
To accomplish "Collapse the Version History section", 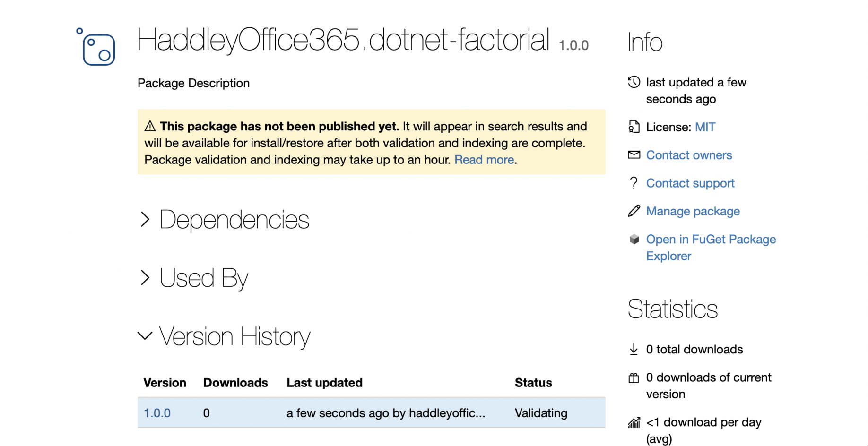I will pyautogui.click(x=145, y=336).
